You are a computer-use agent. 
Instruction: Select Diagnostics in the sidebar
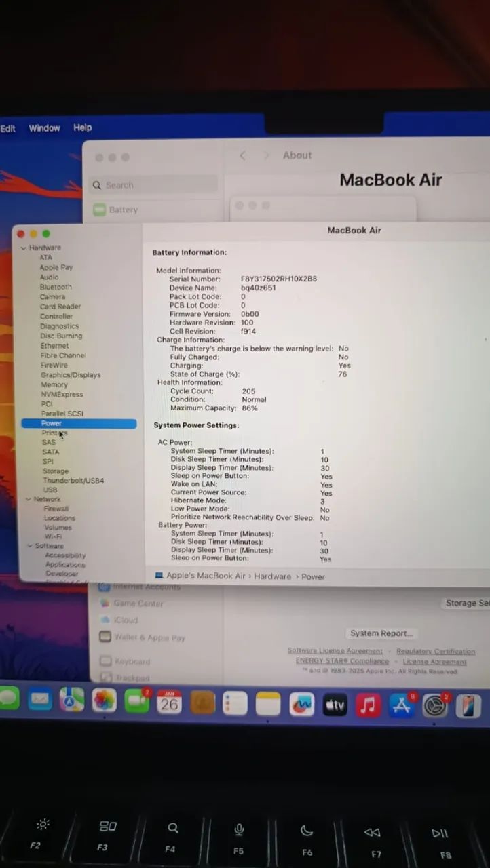[x=60, y=326]
